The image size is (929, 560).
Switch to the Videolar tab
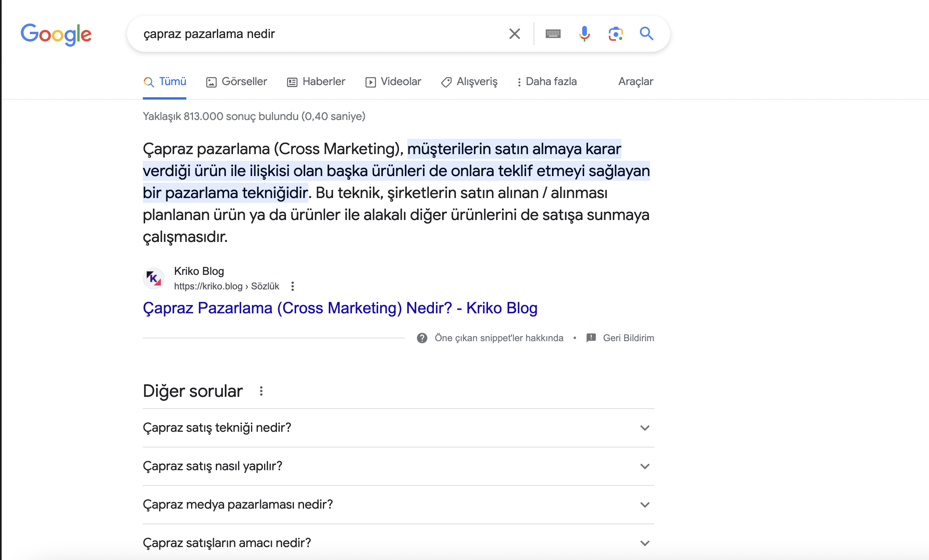393,82
